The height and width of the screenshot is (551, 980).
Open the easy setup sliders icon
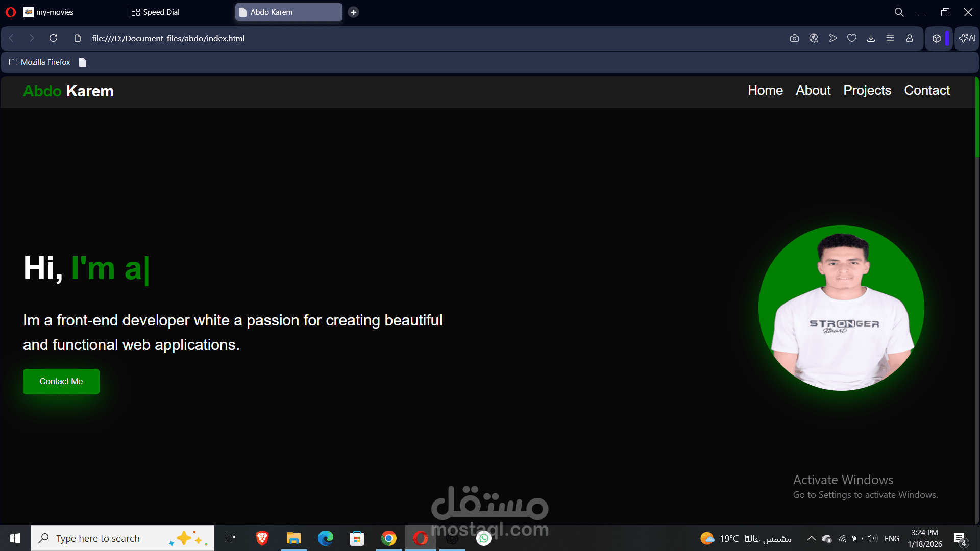[890, 38]
